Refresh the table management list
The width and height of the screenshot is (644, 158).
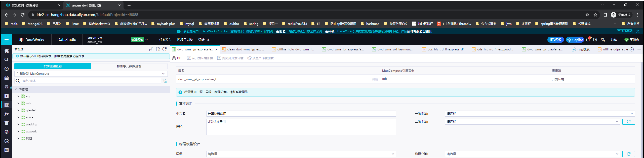pos(165,49)
